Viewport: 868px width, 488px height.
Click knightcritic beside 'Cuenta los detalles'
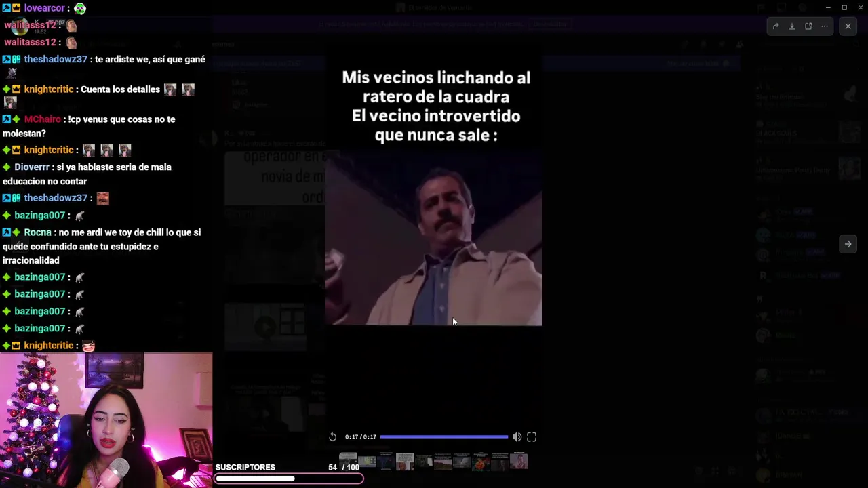coord(48,89)
